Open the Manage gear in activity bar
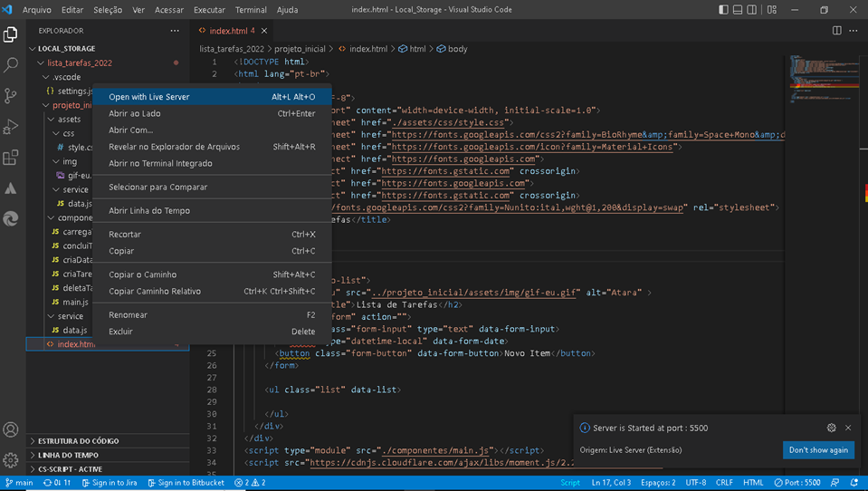868x491 pixels. click(x=11, y=460)
